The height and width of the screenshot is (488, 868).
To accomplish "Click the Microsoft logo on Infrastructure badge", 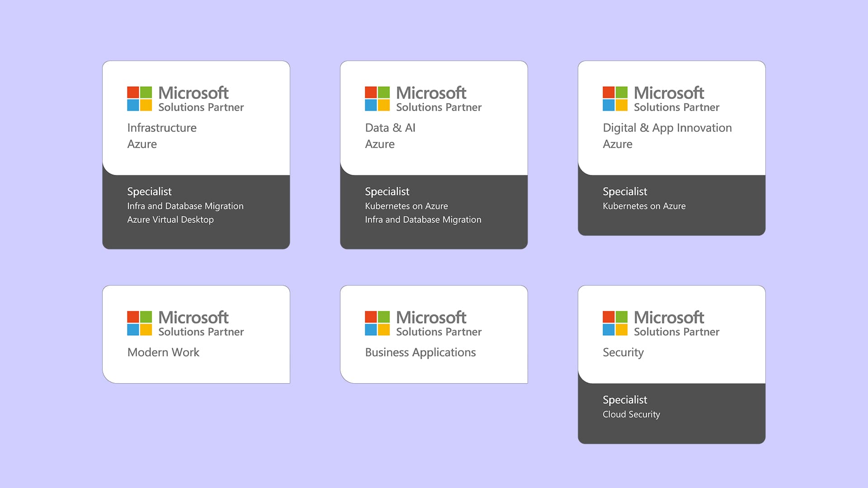I will (x=139, y=99).
